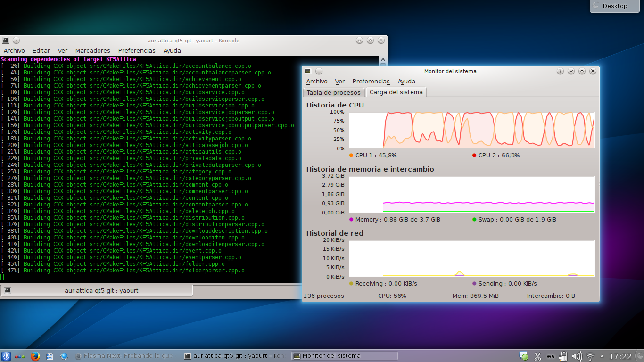Open Ver menu in Monitor del sistema
This screenshot has width=644, height=362.
coord(340,82)
